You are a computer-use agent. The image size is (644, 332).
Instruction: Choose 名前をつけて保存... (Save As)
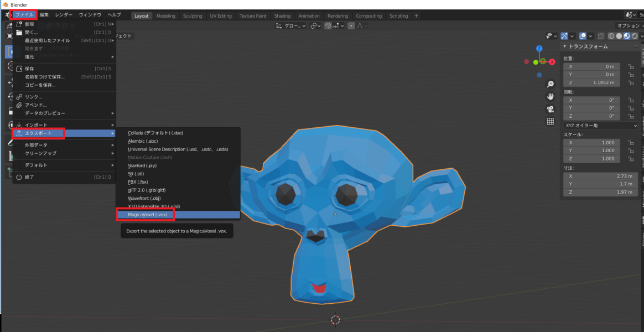coord(65,77)
